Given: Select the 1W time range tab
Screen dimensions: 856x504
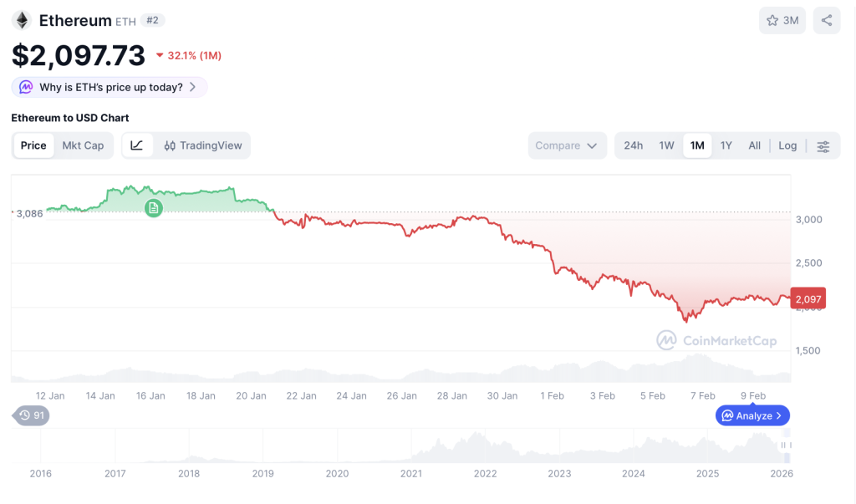Looking at the screenshot, I should (666, 145).
